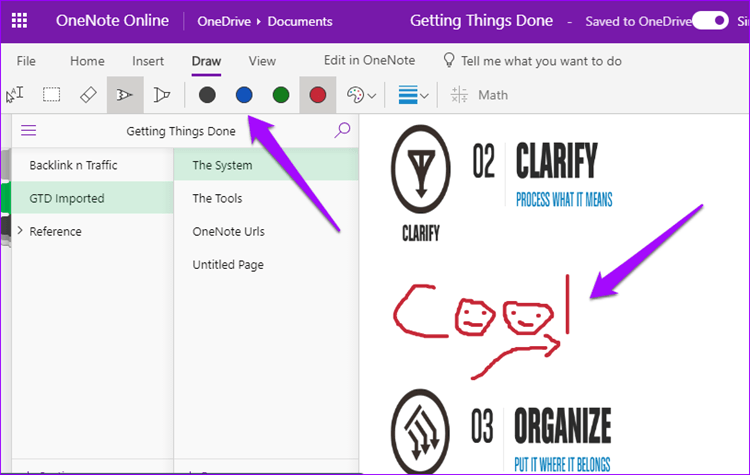
Task: Click the PROCESS WHAT IT MEANS text
Action: click(x=564, y=199)
